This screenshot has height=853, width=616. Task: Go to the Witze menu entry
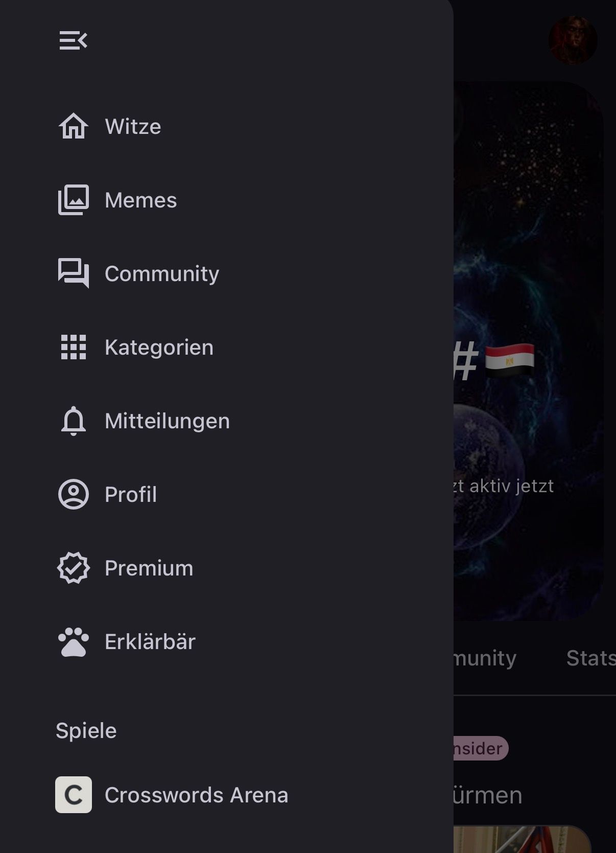(x=133, y=126)
